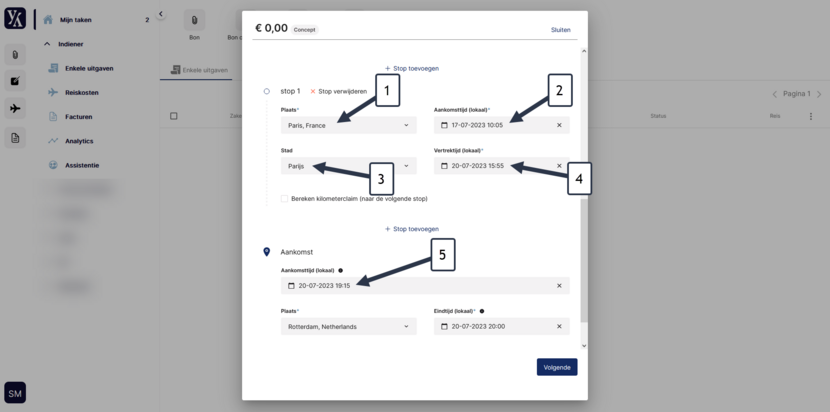The height and width of the screenshot is (412, 830).
Task: Click the paperclip icon in left rail
Action: click(x=15, y=55)
